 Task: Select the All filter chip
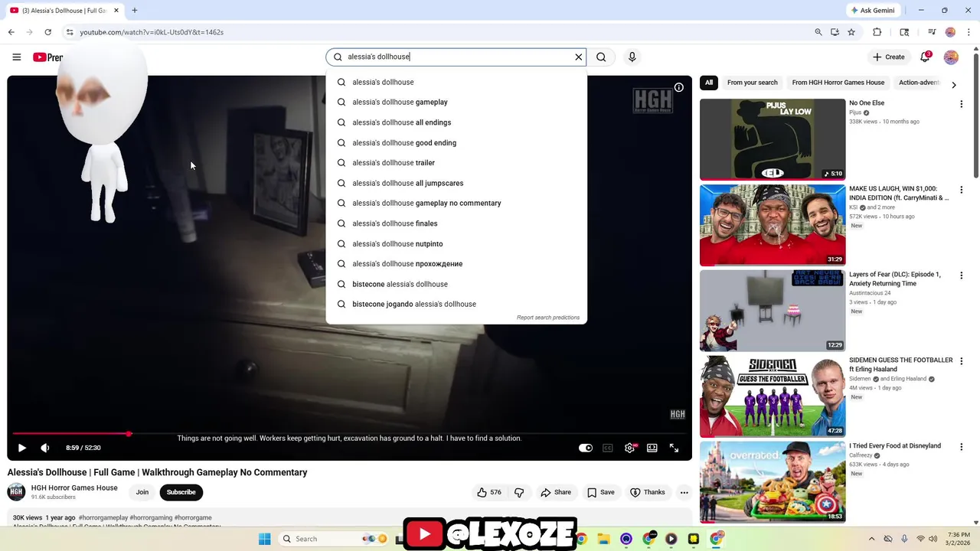point(709,83)
